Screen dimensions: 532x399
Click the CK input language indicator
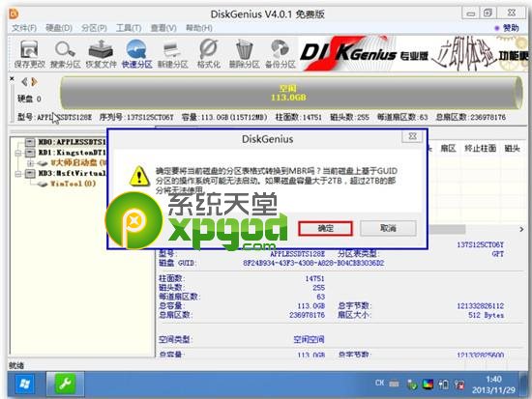(x=380, y=384)
